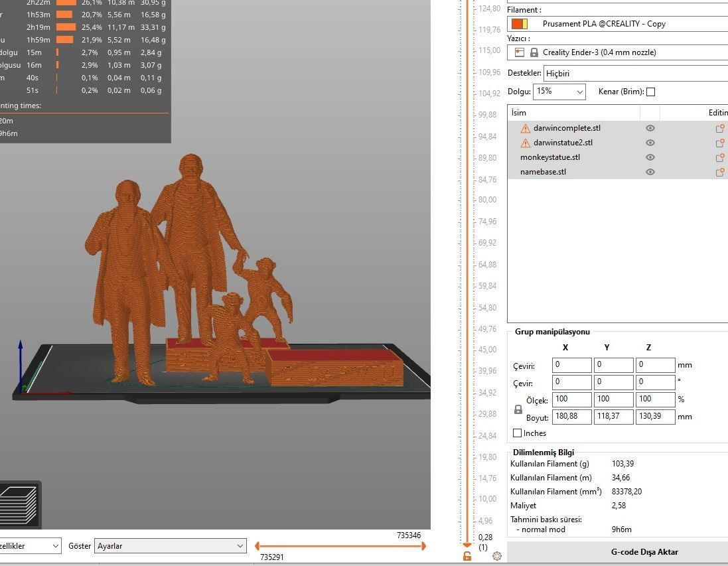
Task: Click the orange lock icon below the layer slider
Action: click(x=467, y=556)
